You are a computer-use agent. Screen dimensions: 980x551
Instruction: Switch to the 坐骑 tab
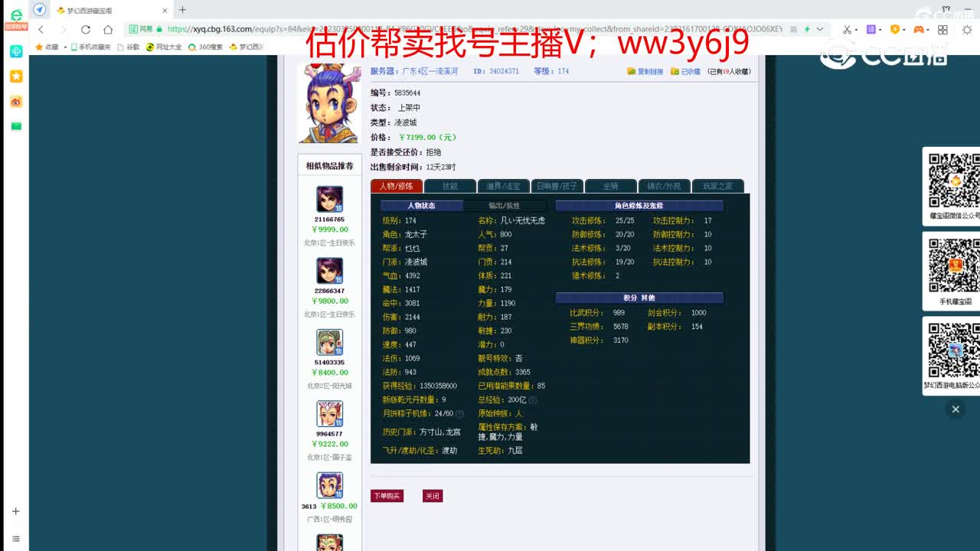click(x=610, y=186)
